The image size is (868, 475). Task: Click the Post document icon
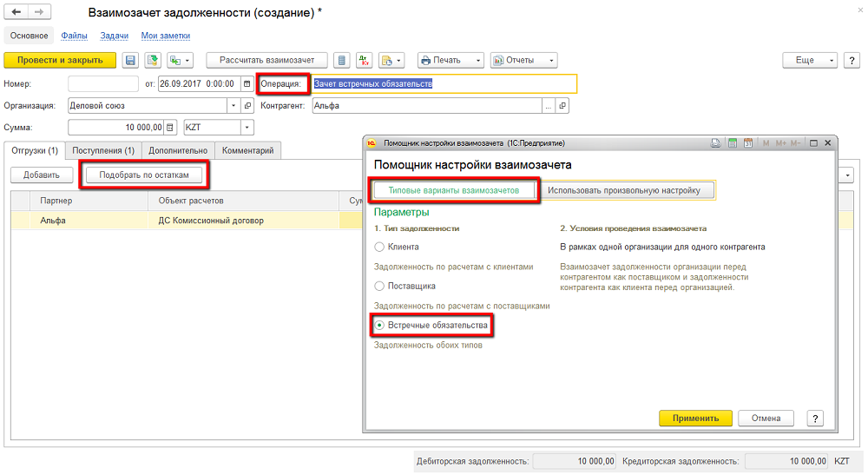click(153, 61)
